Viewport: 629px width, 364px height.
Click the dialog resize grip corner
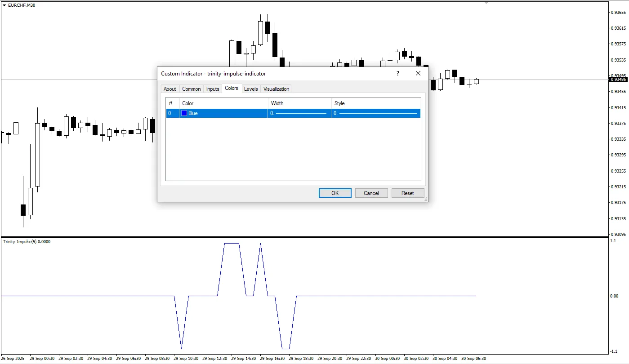425,199
